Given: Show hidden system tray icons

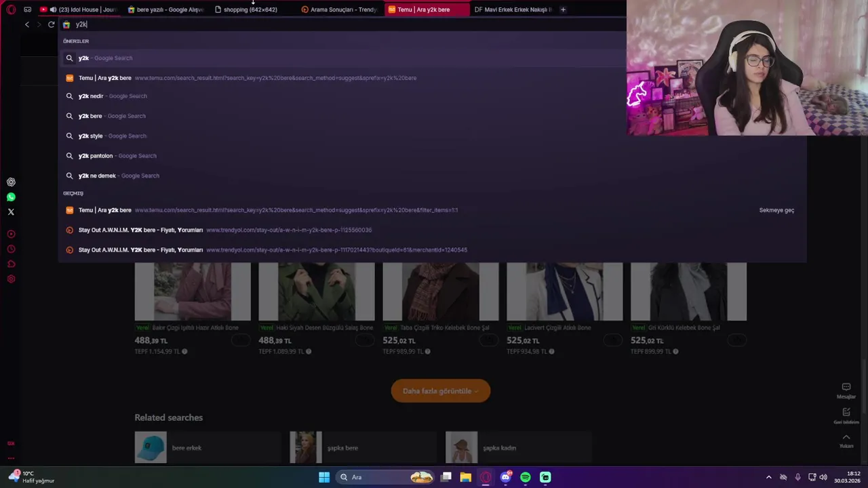Looking at the screenshot, I should coord(768,477).
